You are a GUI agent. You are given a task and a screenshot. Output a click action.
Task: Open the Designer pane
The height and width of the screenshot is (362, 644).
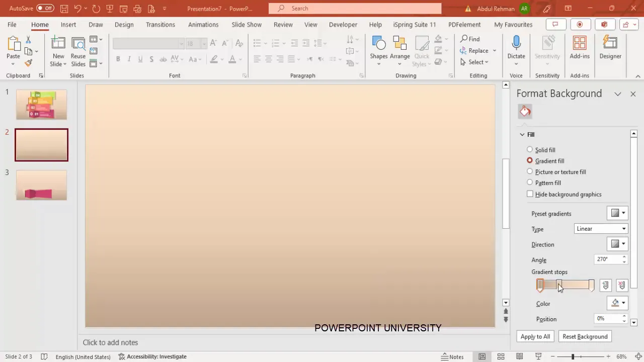[610, 48]
